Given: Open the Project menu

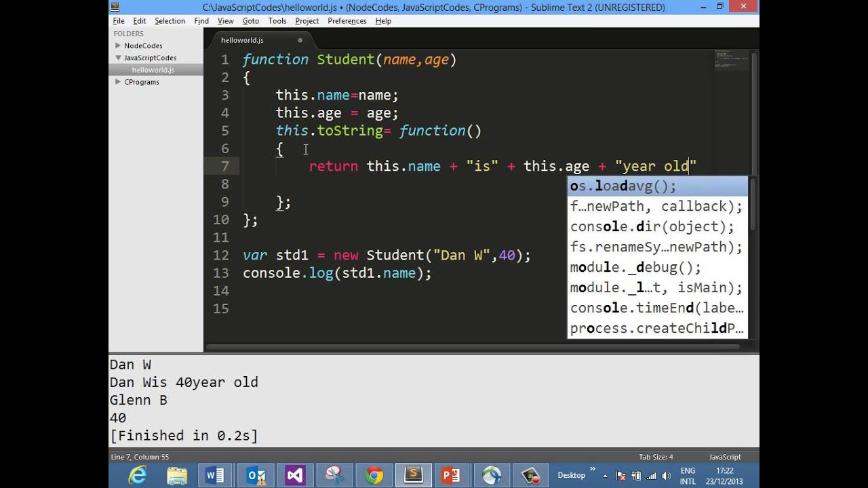Looking at the screenshot, I should tap(307, 21).
